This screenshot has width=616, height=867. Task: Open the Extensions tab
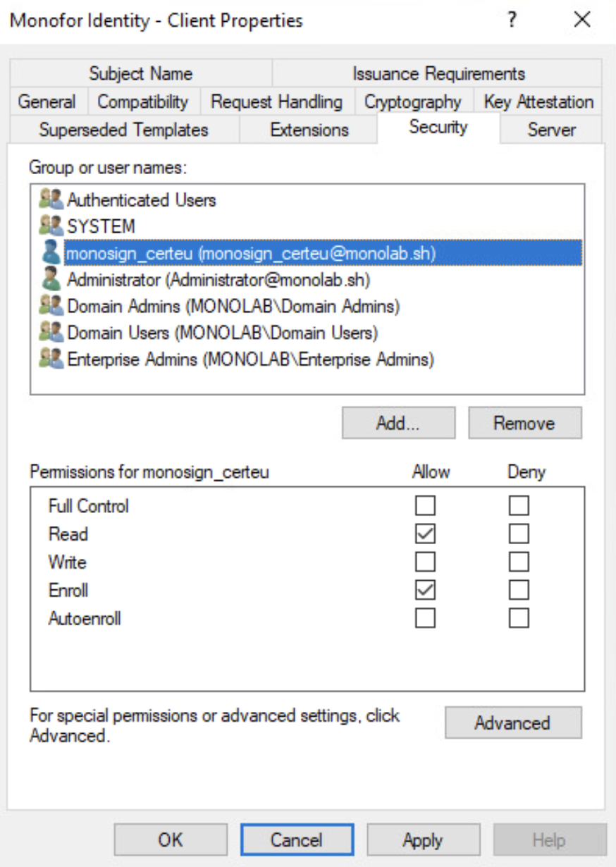[x=309, y=130]
